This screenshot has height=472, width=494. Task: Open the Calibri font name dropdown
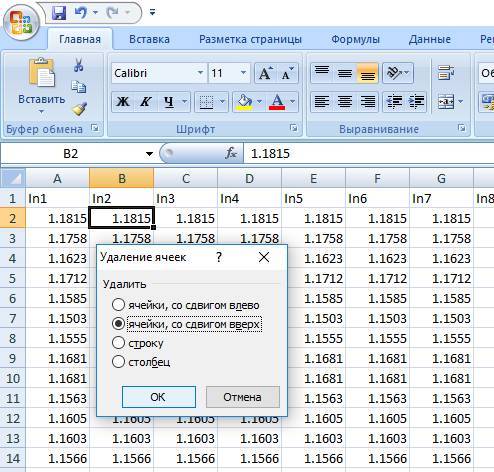point(200,73)
